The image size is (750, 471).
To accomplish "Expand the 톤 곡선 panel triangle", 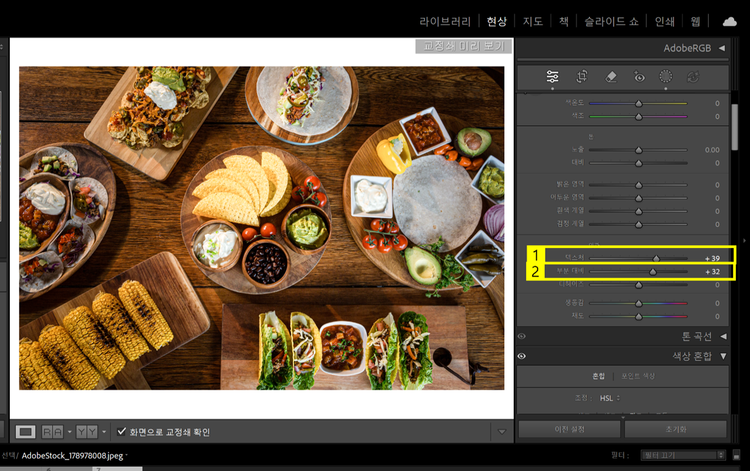I will point(723,337).
